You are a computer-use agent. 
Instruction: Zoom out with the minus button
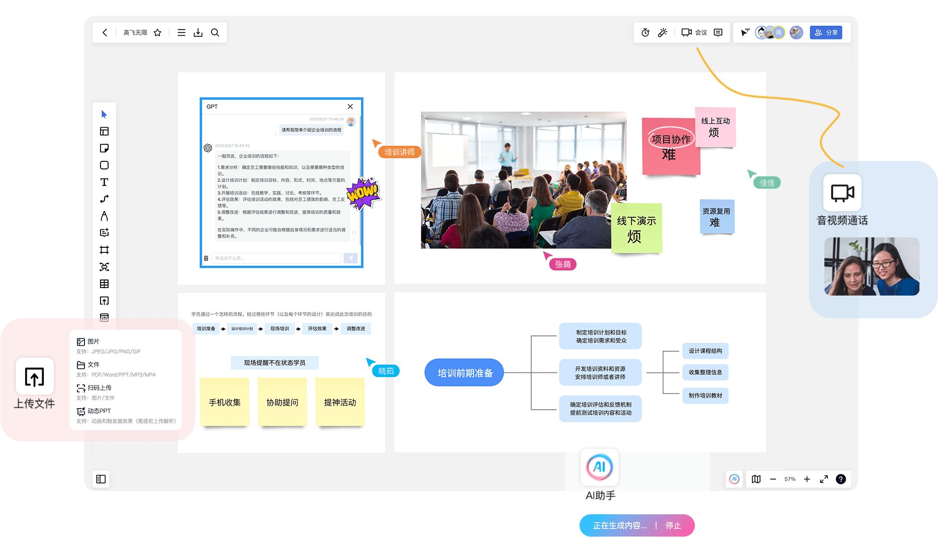click(x=773, y=479)
